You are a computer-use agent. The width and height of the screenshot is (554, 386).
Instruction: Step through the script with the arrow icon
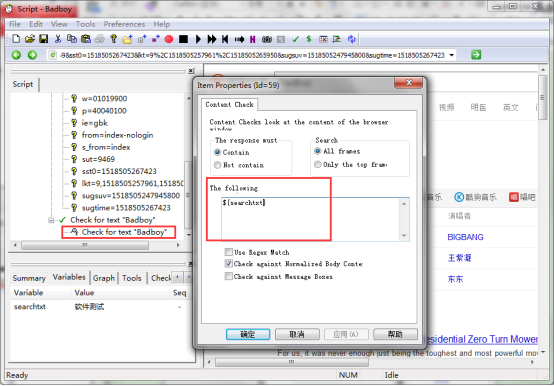239,39
